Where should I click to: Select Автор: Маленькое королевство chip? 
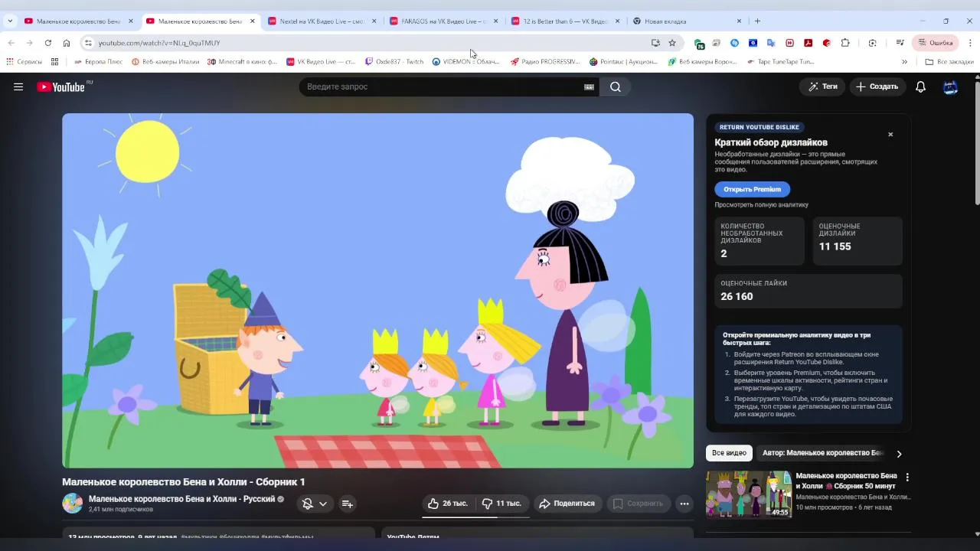tap(823, 453)
